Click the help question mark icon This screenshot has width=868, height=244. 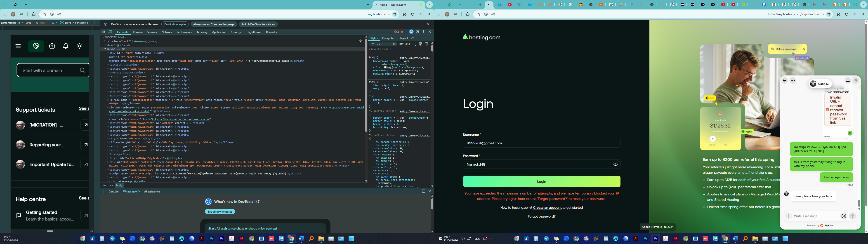52,46
